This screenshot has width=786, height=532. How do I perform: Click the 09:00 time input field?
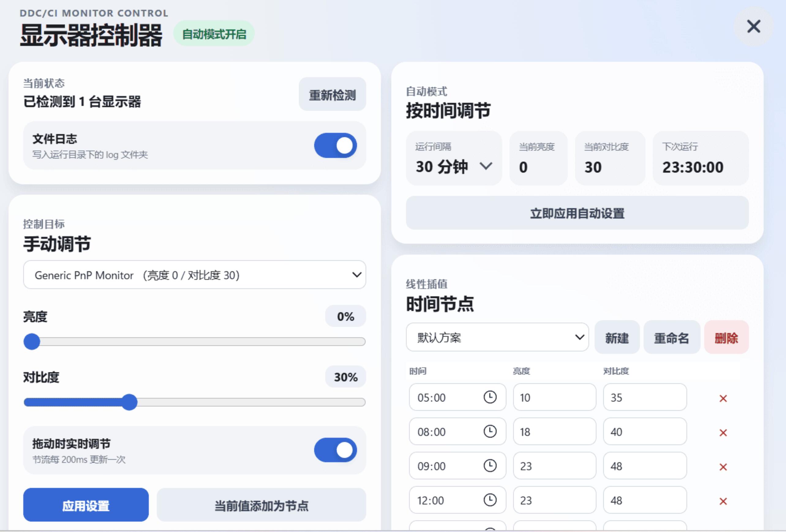pyautogui.click(x=457, y=466)
